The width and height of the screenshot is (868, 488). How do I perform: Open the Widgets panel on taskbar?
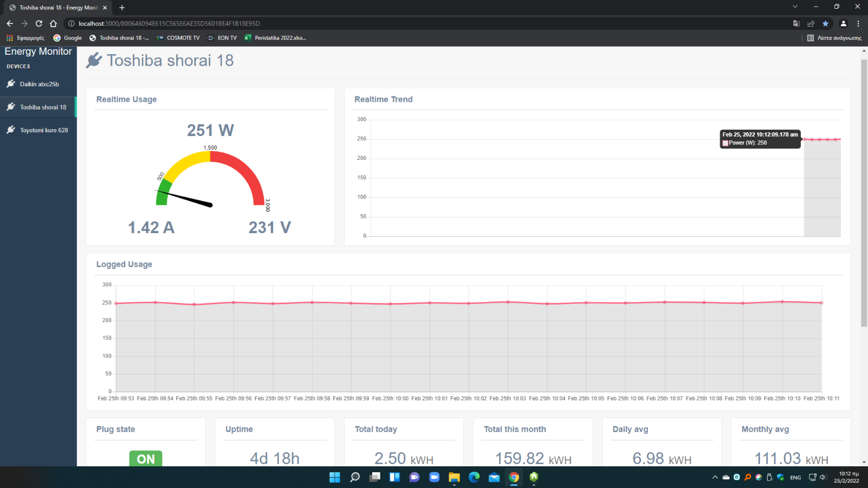tap(395, 477)
